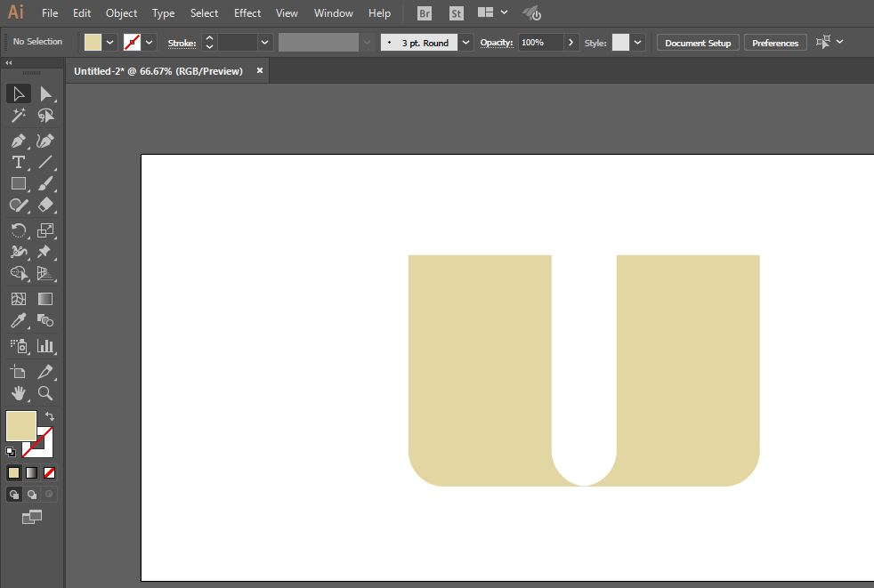Viewport: 874px width, 588px height.
Task: Open the Object menu
Action: pos(121,12)
